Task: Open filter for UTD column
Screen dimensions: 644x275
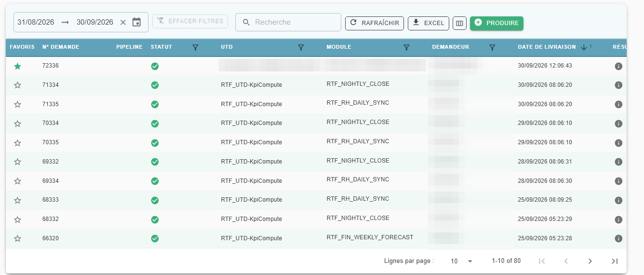Action: (x=301, y=47)
